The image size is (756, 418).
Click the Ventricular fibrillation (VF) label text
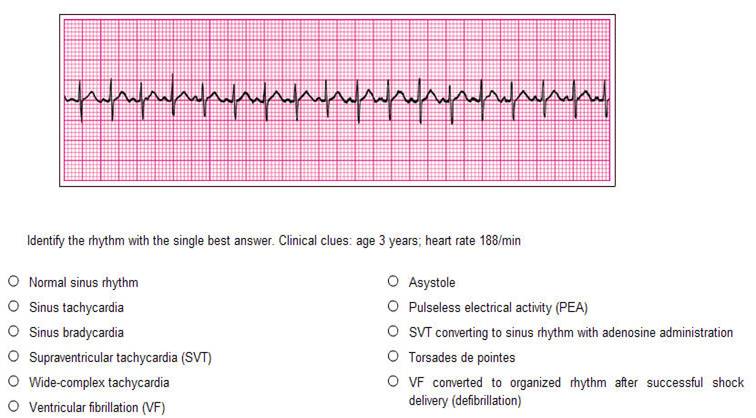[97, 408]
